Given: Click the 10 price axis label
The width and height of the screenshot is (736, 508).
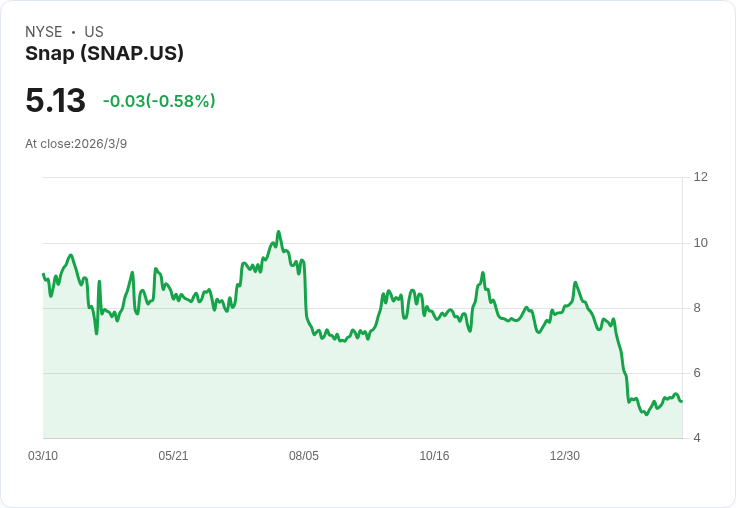Looking at the screenshot, I should [700, 243].
